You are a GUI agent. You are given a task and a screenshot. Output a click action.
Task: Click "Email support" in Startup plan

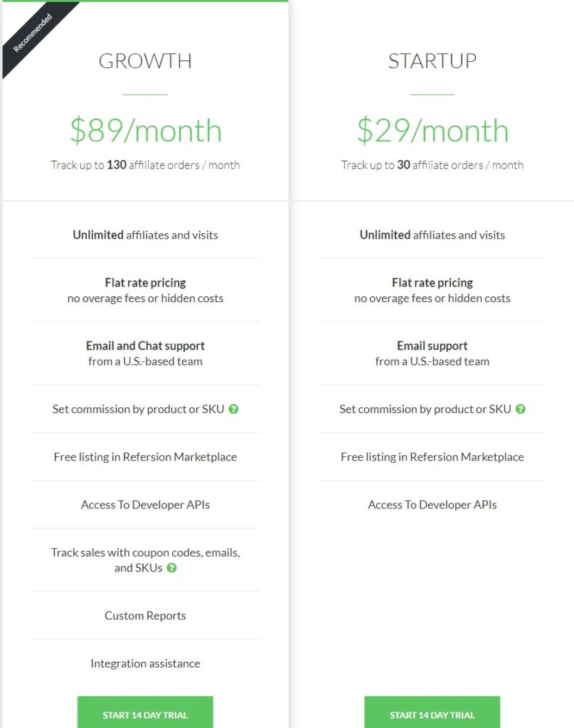432,346
